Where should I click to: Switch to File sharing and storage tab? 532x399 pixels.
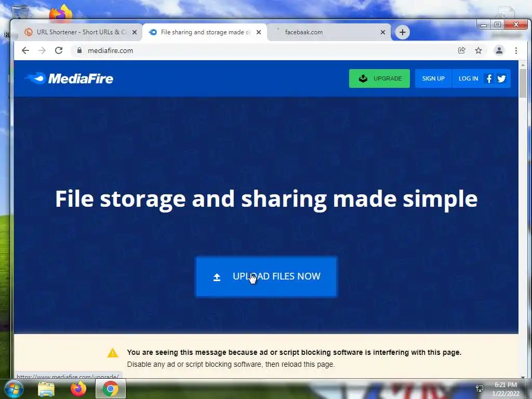pos(205,32)
